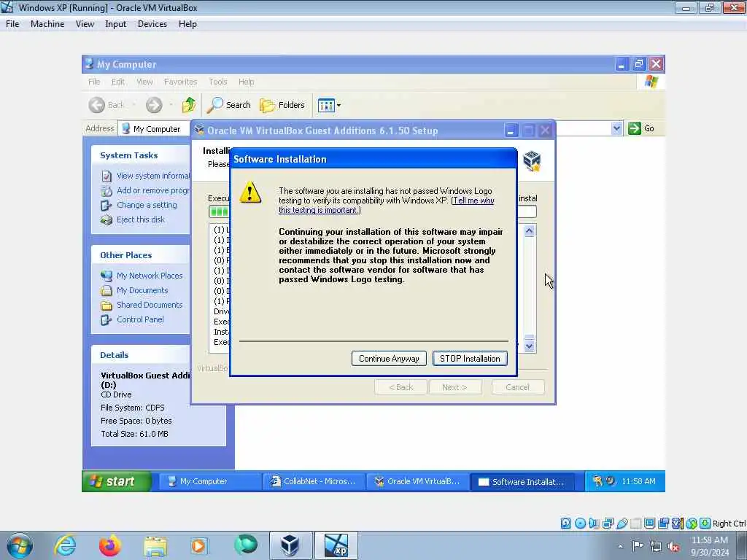Click Search in My Computer toolbar
Screen dimensions: 747x560
228,105
